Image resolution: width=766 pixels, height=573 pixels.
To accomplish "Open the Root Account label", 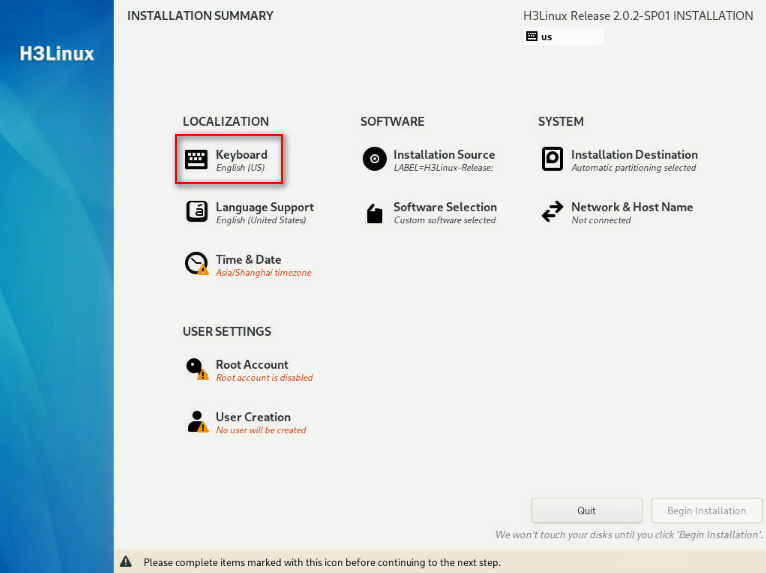I will tap(252, 365).
